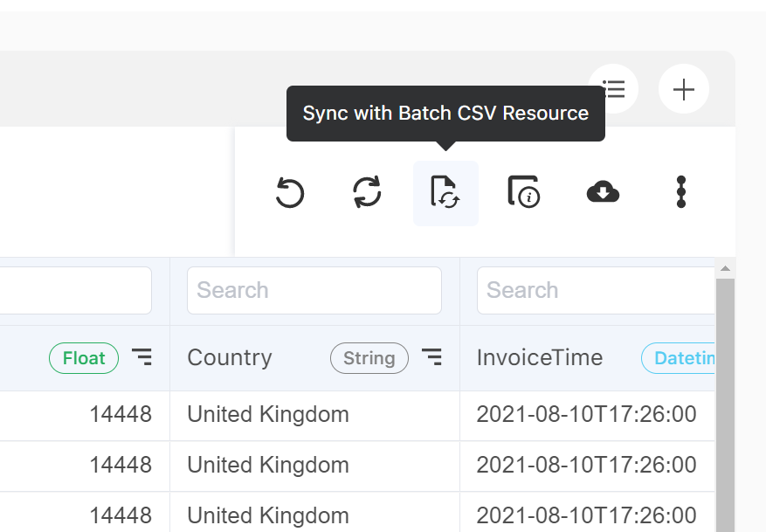This screenshot has height=532, width=766.
Task: Click the scrollbar up arrow on the right
Action: click(726, 268)
